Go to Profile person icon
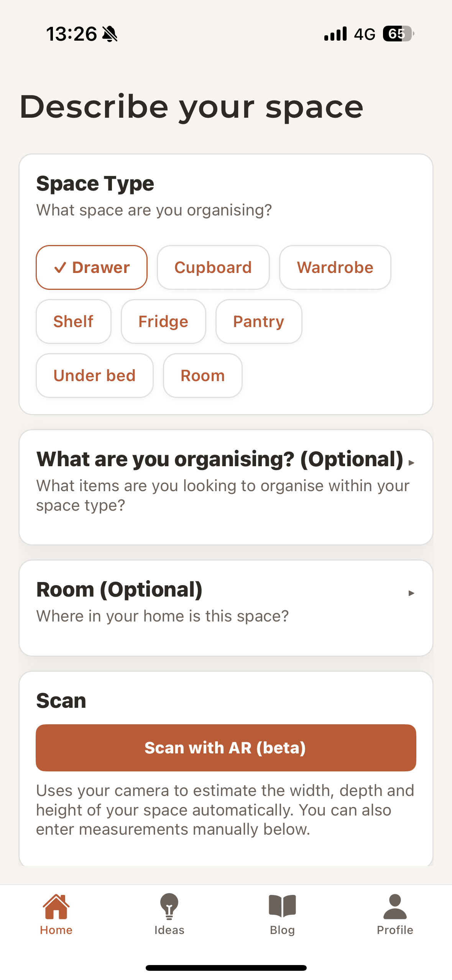The image size is (452, 980). click(395, 907)
